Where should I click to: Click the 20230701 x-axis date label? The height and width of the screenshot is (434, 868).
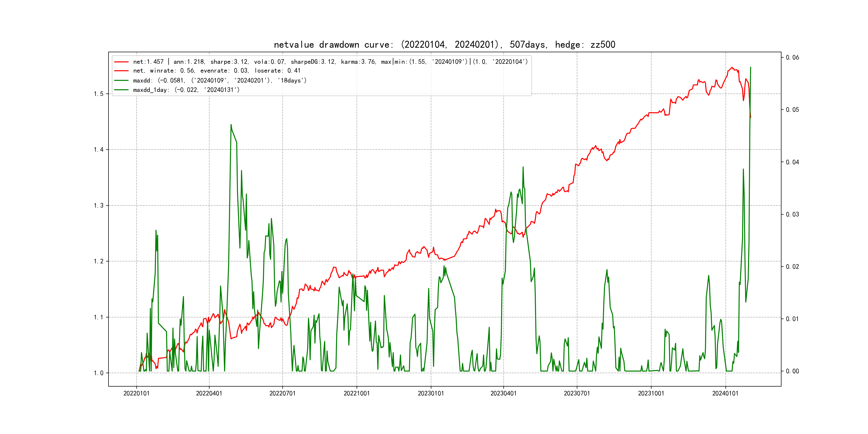tap(577, 393)
